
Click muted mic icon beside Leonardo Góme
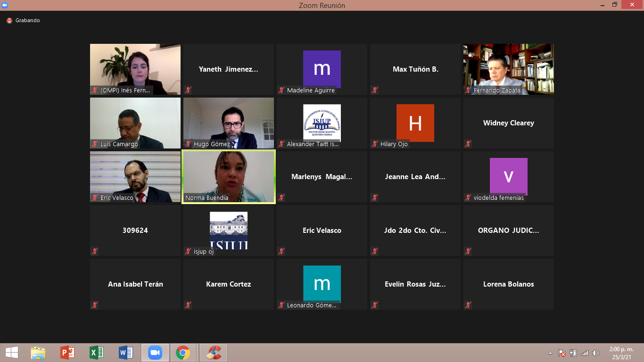(281, 305)
